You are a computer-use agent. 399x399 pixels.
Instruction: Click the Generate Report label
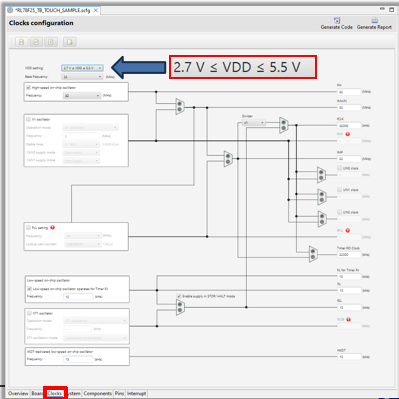[x=374, y=27]
